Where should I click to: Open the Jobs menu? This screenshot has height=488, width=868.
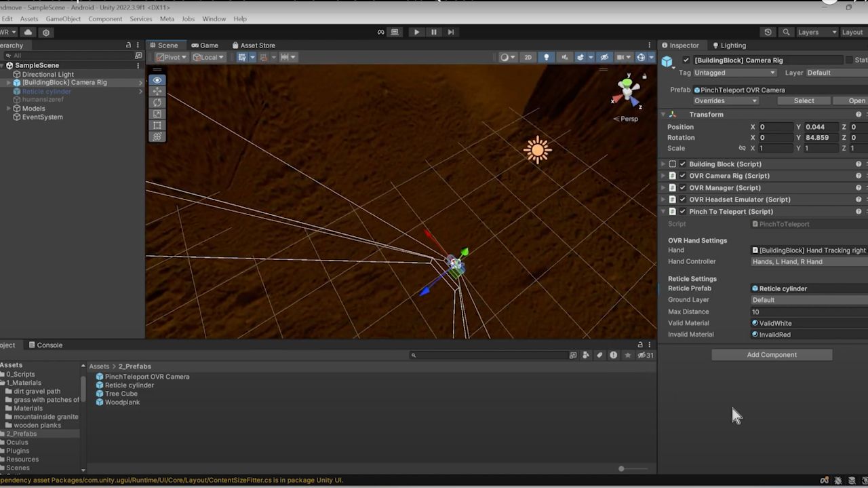tap(188, 19)
